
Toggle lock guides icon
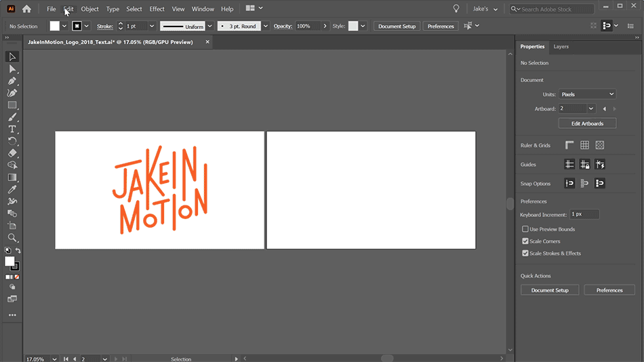pyautogui.click(x=584, y=164)
